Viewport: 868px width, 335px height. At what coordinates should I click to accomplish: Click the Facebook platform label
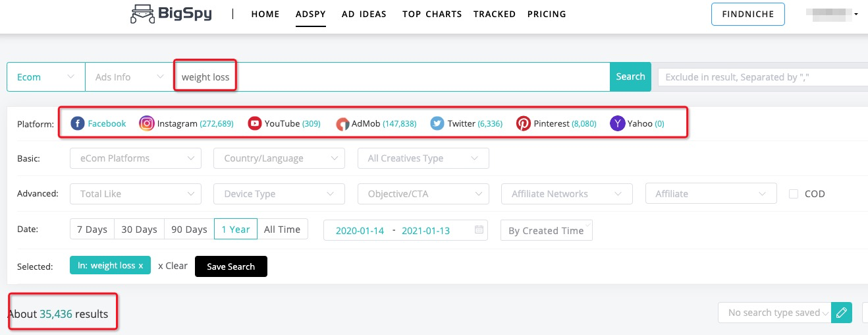[107, 123]
